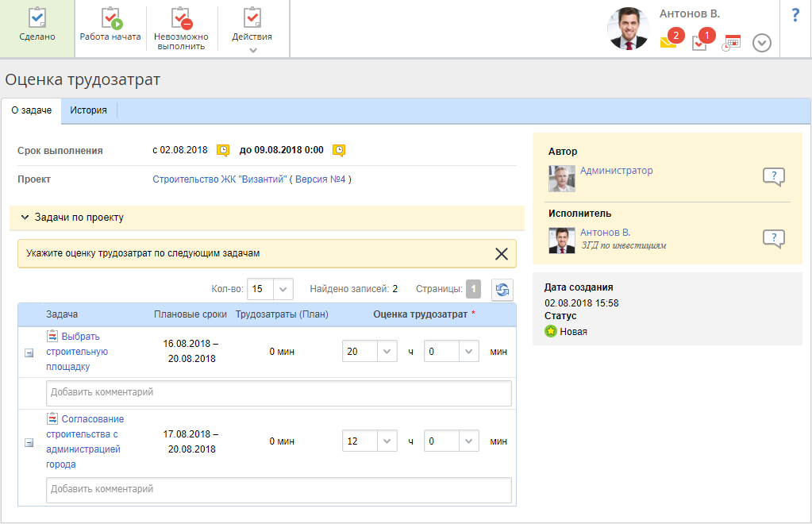Open the help question mark

point(795,15)
